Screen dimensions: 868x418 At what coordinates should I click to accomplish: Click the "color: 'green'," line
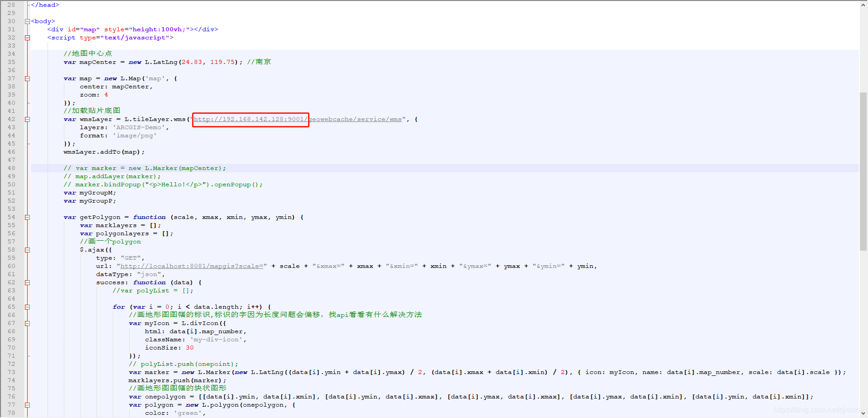tap(175, 413)
